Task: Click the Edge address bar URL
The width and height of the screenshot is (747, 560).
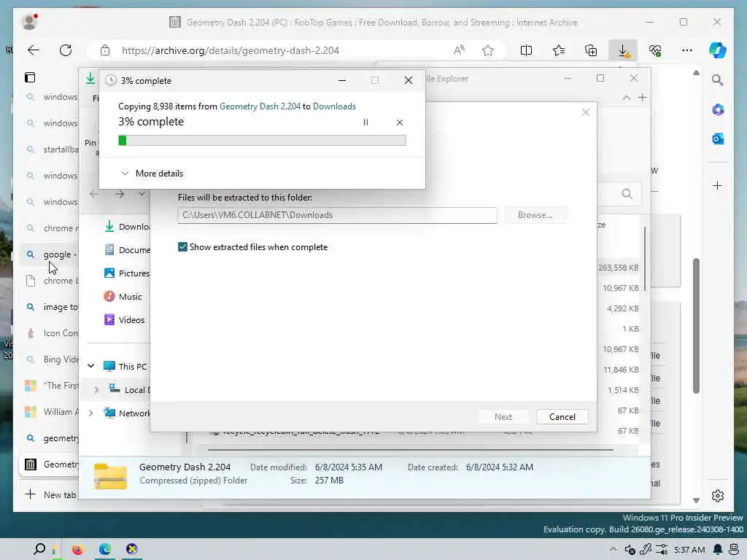Action: tap(230, 50)
